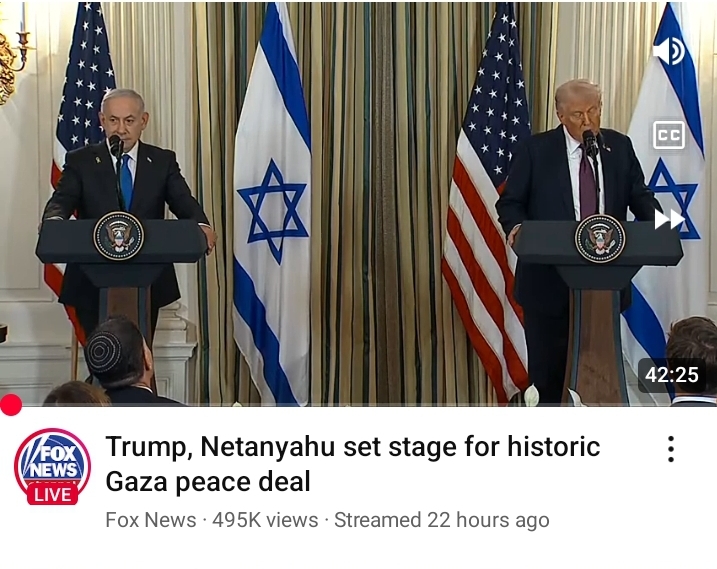
Task: Toggle closed captions with CC icon
Action: (669, 135)
